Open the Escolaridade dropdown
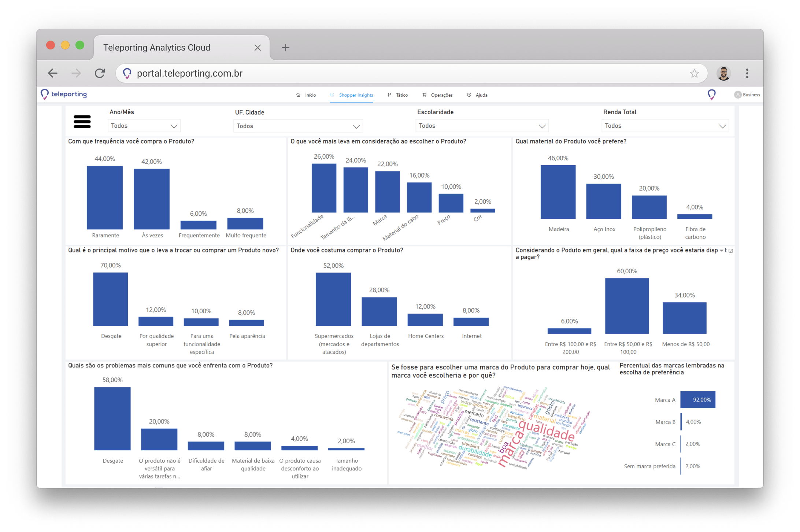Screen dimensions: 800x532 coord(482,126)
